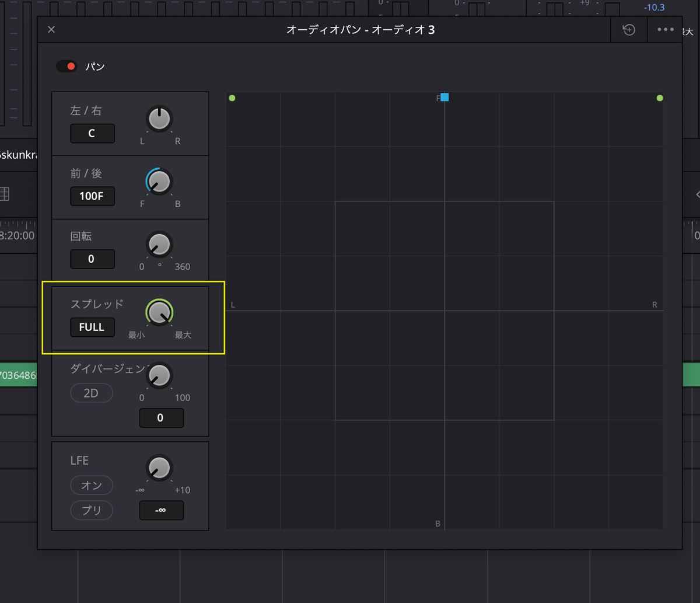Click the LFE level knob

point(159,468)
